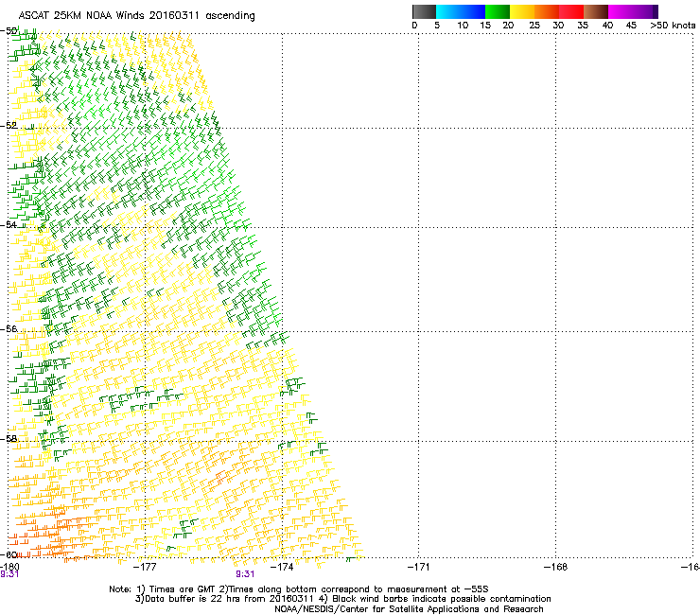Click the -52 latitude axis label
700x615 pixels.
point(9,126)
